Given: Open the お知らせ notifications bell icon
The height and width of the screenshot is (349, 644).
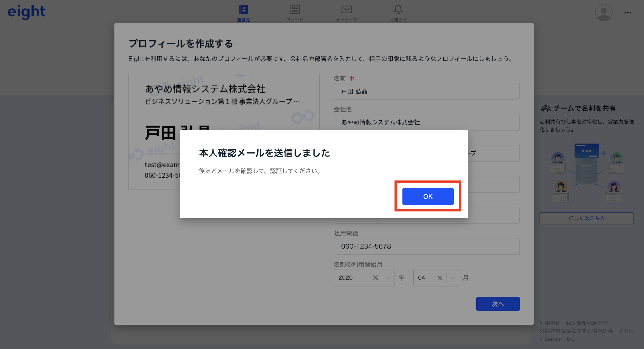Looking at the screenshot, I should (398, 10).
